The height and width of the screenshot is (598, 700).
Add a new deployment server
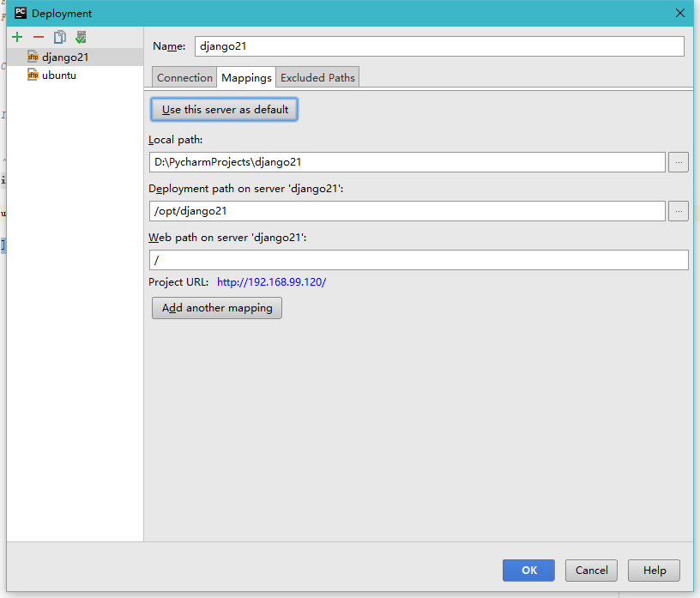[x=17, y=37]
